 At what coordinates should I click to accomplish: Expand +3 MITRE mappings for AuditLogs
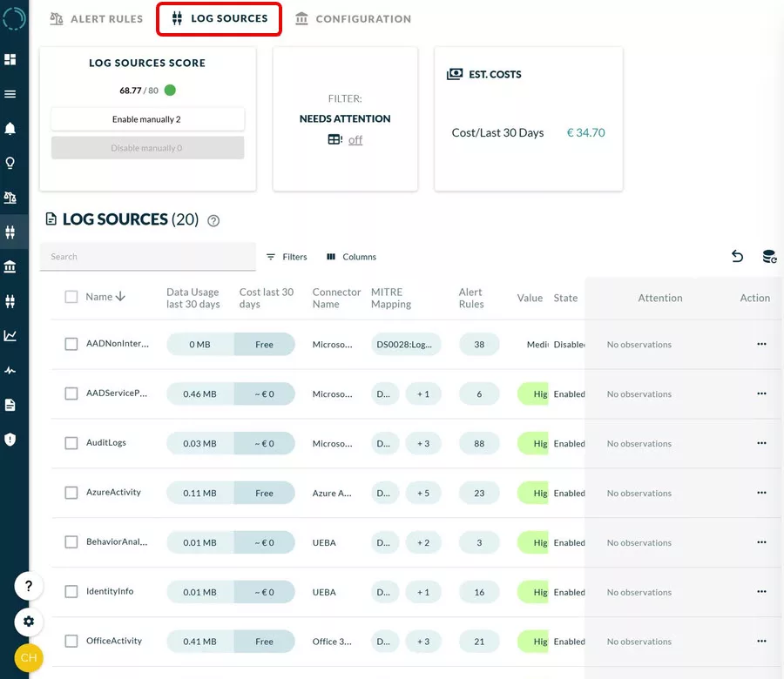[423, 443]
